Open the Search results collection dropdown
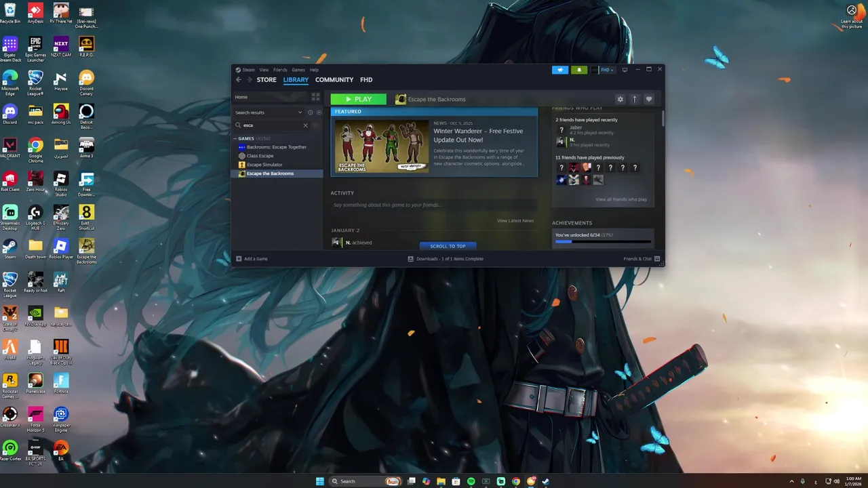 coord(269,113)
